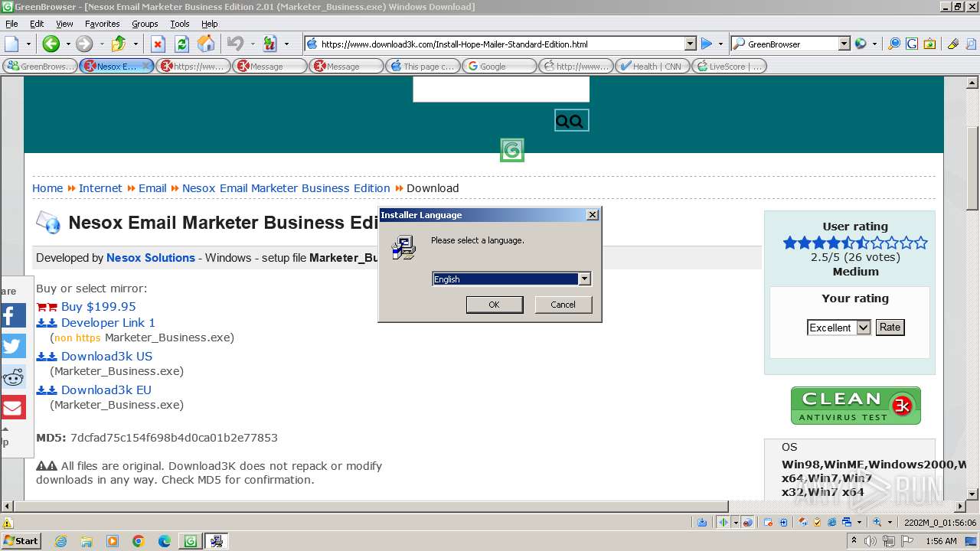Open the New page dropdown arrow
The height and width of the screenshot is (551, 980).
[28, 44]
